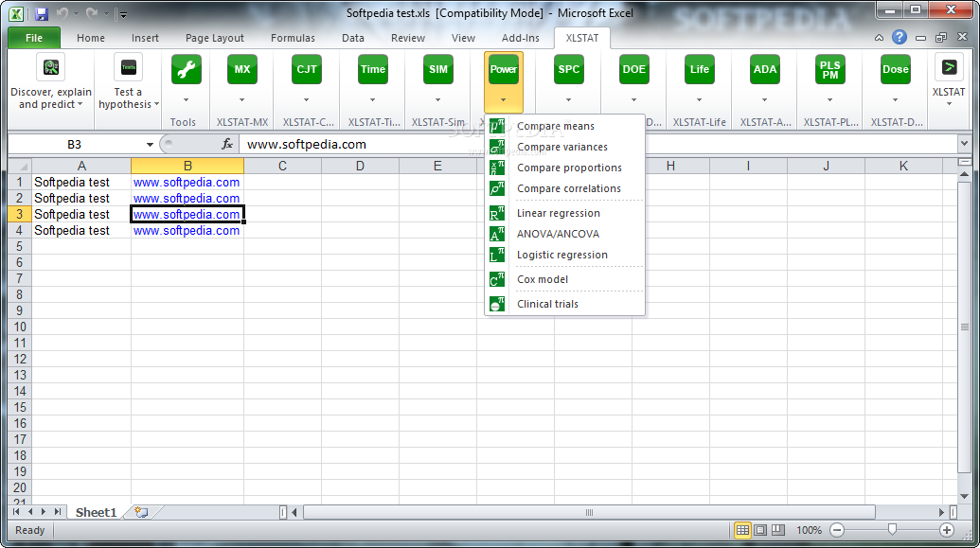
Task: Expand the Life dropdown arrow
Action: pos(700,100)
